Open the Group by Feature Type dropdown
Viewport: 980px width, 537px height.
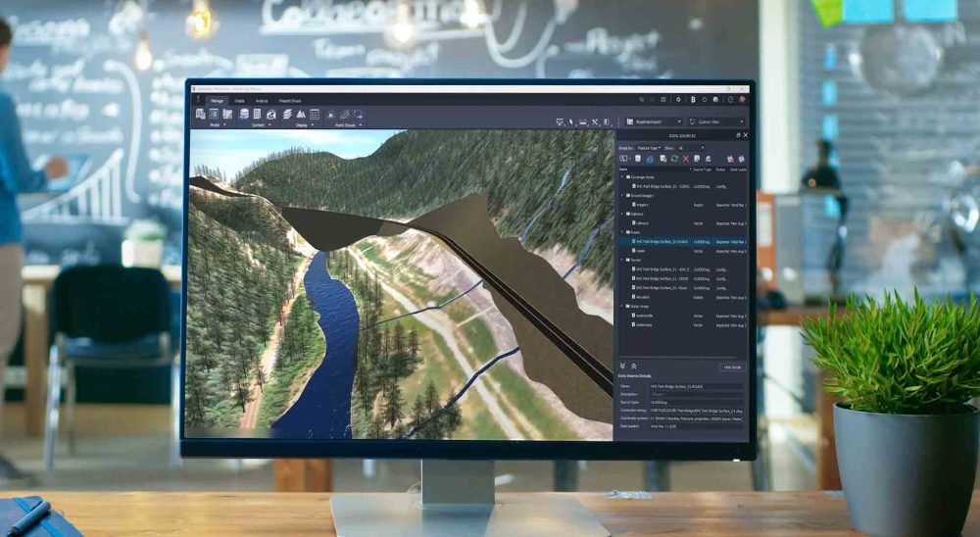point(650,148)
